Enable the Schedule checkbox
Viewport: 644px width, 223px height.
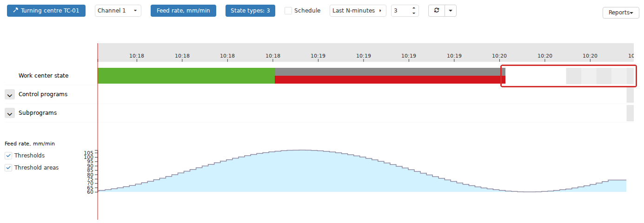click(x=288, y=11)
